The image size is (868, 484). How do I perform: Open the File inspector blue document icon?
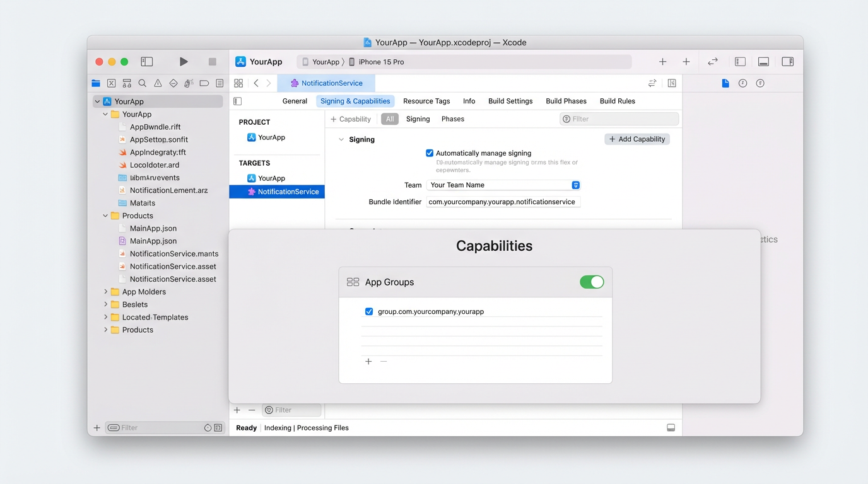(x=725, y=83)
